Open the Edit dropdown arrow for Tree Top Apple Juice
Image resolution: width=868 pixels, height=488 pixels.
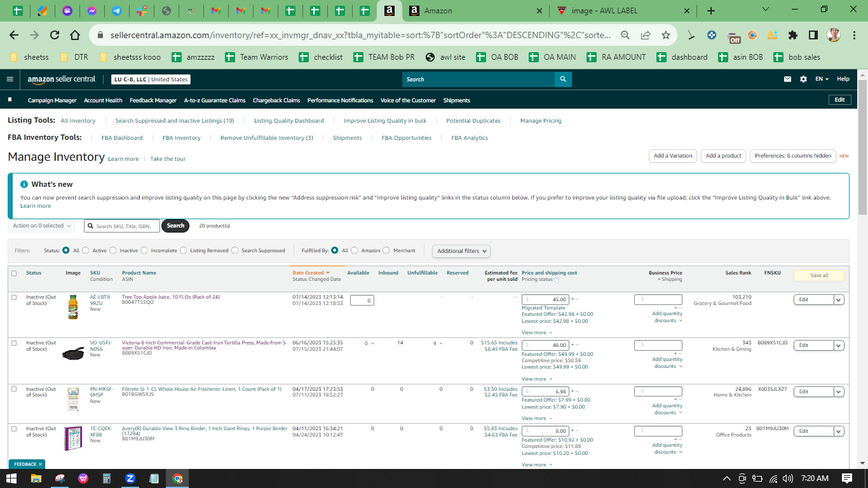pyautogui.click(x=839, y=299)
